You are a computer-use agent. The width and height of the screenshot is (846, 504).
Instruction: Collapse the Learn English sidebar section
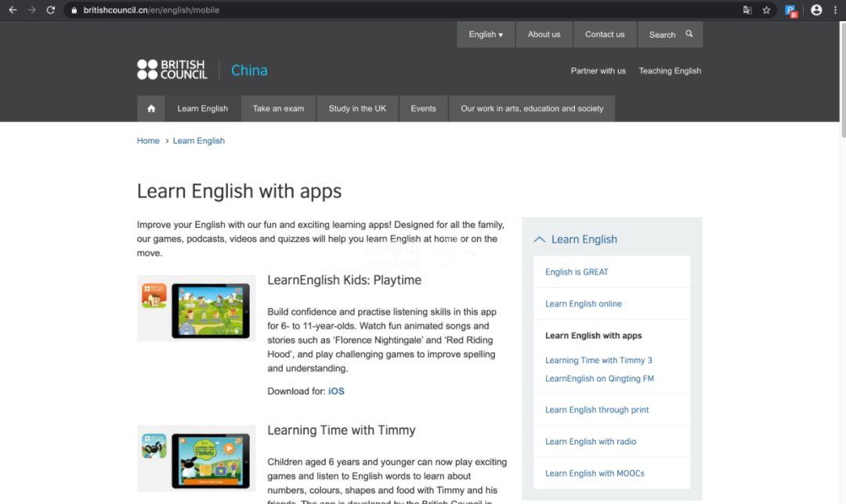[539, 239]
